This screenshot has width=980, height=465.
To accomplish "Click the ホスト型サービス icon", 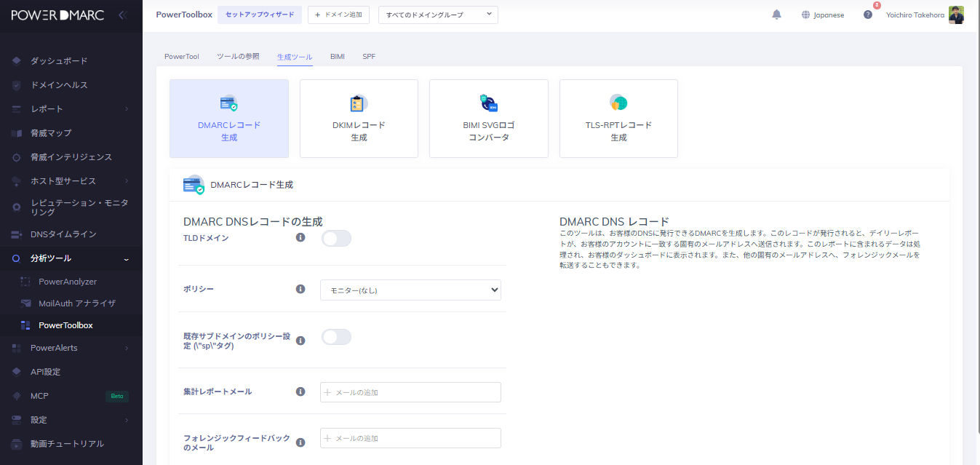I will point(17,181).
